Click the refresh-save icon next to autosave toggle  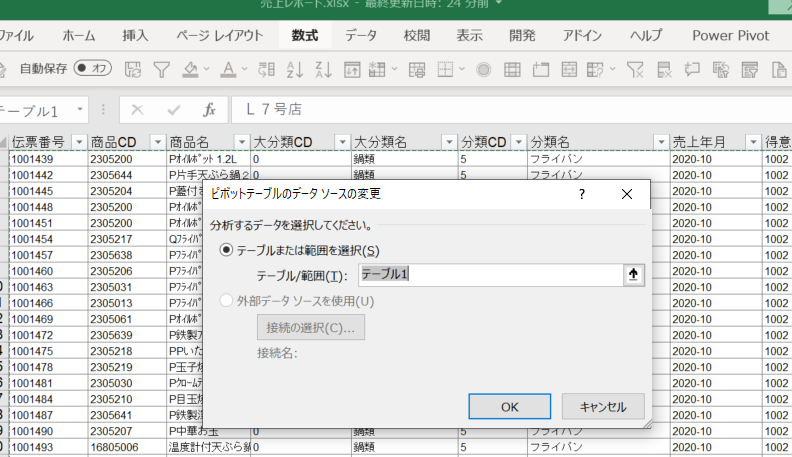coord(133,69)
